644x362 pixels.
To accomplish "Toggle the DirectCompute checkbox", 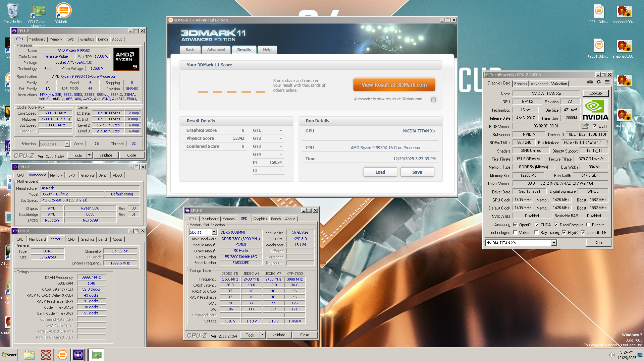I will tap(556, 225).
